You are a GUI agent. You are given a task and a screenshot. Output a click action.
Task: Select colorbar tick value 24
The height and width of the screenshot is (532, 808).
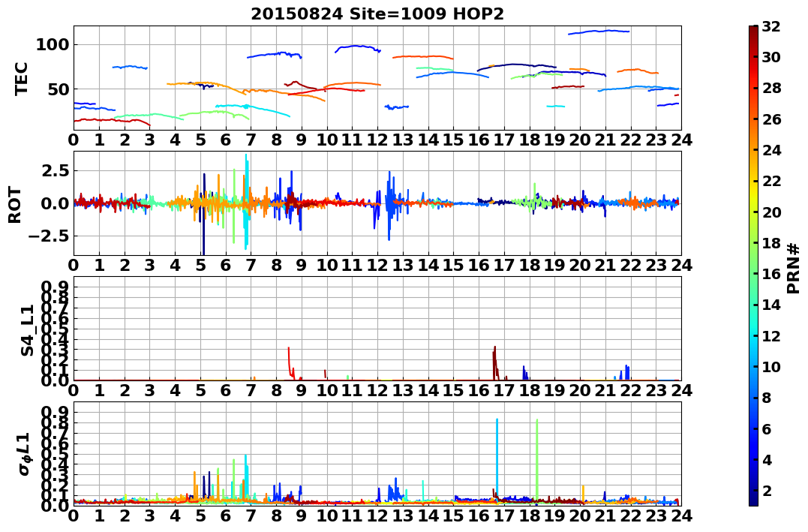pyautogui.click(x=771, y=150)
